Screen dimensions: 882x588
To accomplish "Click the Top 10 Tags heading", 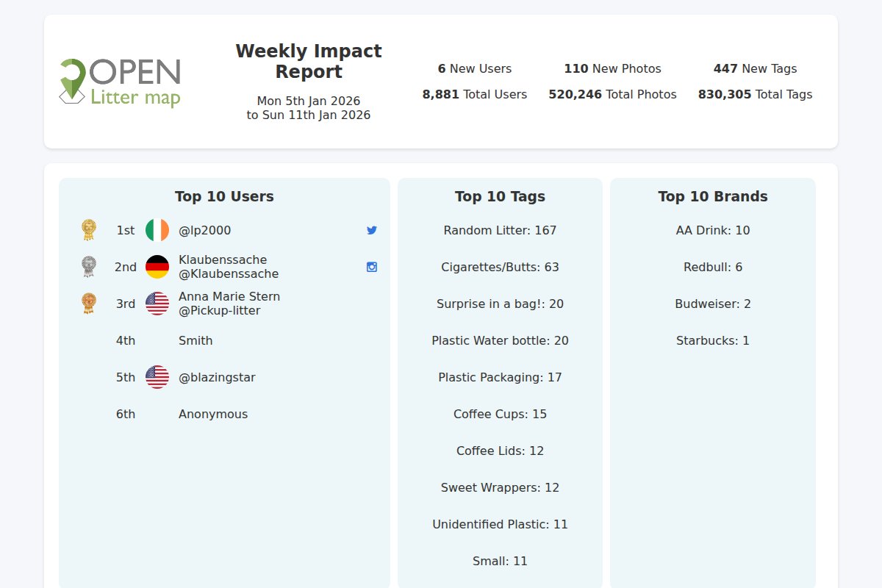I will pos(500,196).
